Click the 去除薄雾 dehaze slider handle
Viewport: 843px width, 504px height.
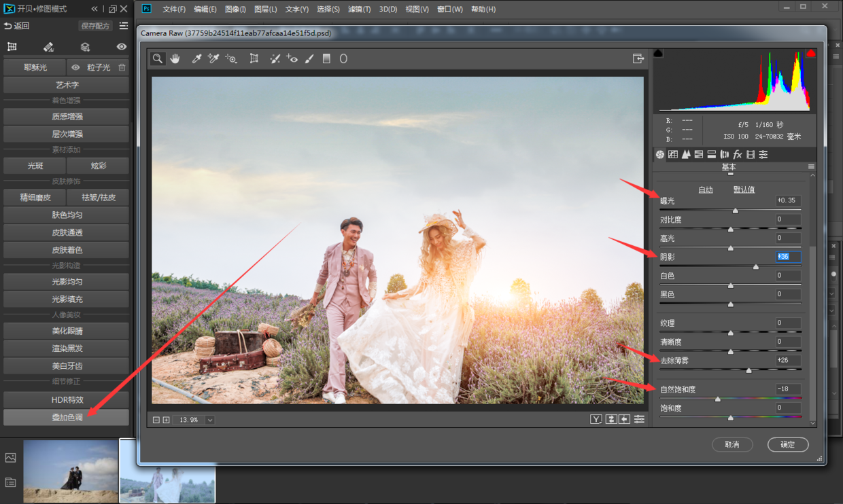(x=749, y=370)
